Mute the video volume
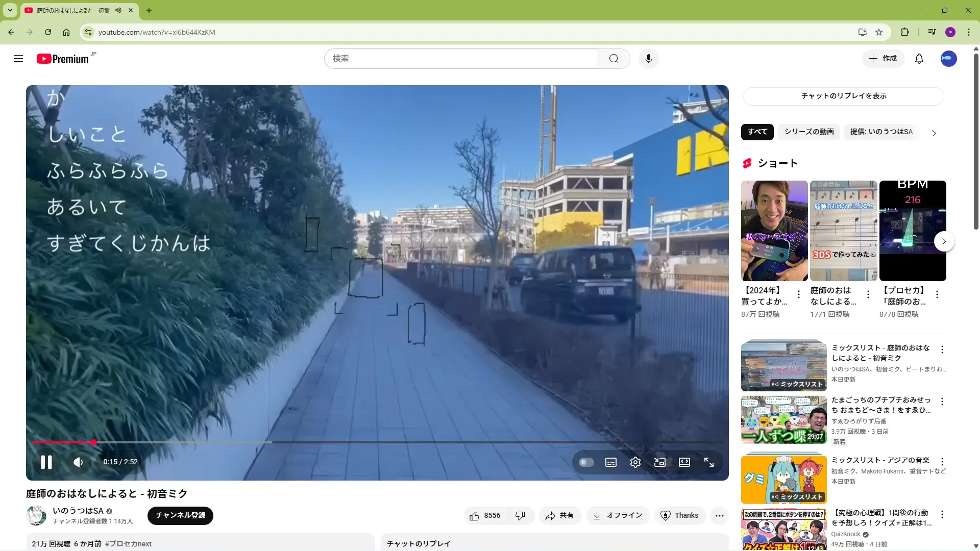 pyautogui.click(x=78, y=462)
